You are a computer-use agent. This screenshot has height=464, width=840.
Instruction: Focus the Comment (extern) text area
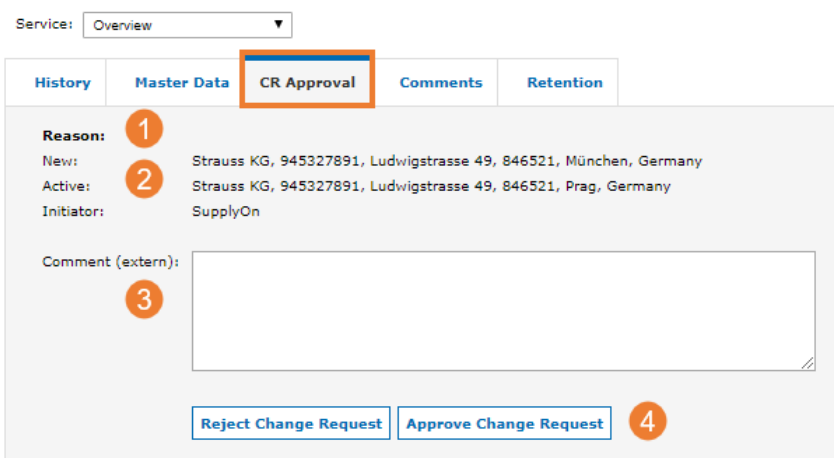[x=504, y=311]
